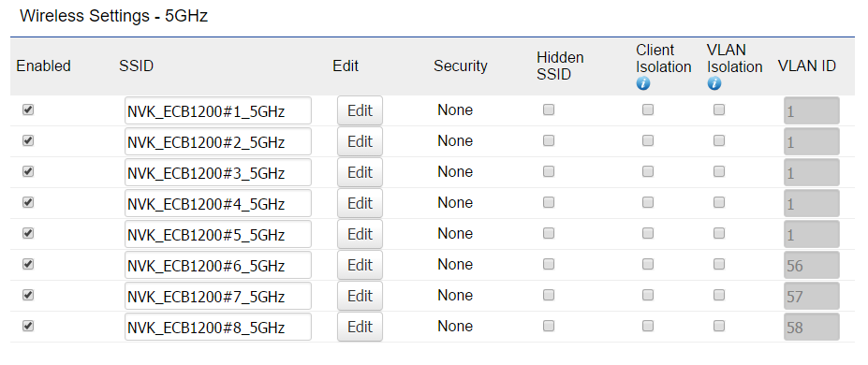Uncheck Enabled for NVK_ECB1200#4_5GHz
This screenshot has height=365, width=868.
tap(28, 203)
